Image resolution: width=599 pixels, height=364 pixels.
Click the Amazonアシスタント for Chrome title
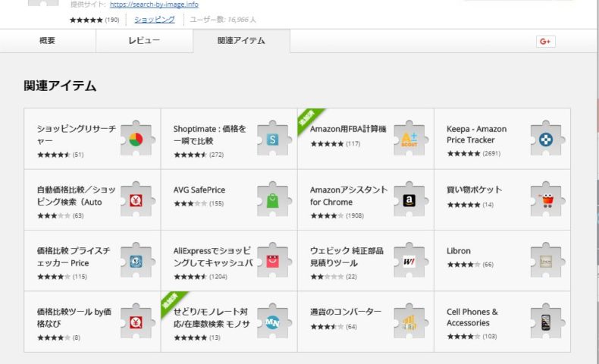coord(348,196)
